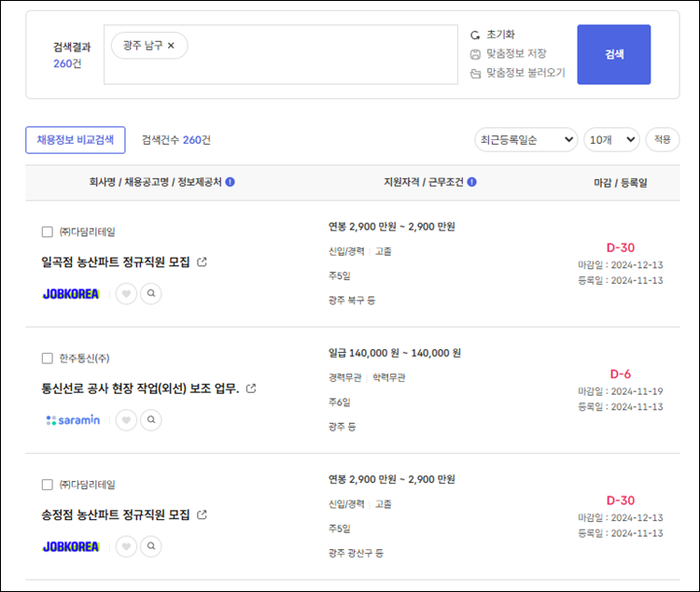Open 송정점 농산파트 정규직원 모집 posting
700x592 pixels.
pyautogui.click(x=116, y=514)
